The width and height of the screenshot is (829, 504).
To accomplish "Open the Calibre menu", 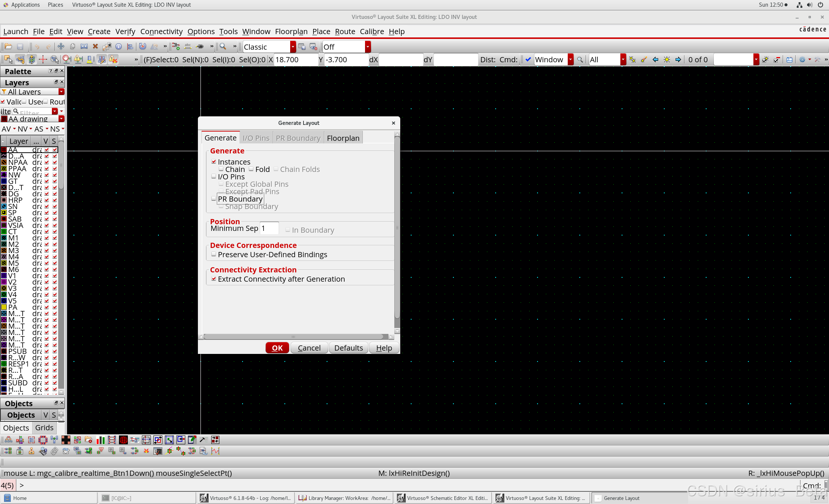I will coord(372,31).
